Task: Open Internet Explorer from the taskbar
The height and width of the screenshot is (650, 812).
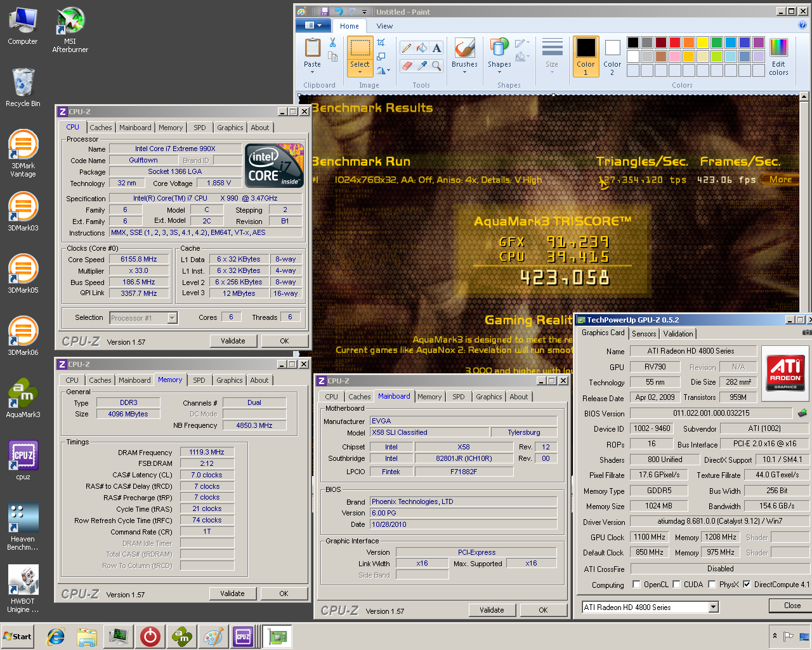Action: 56,636
